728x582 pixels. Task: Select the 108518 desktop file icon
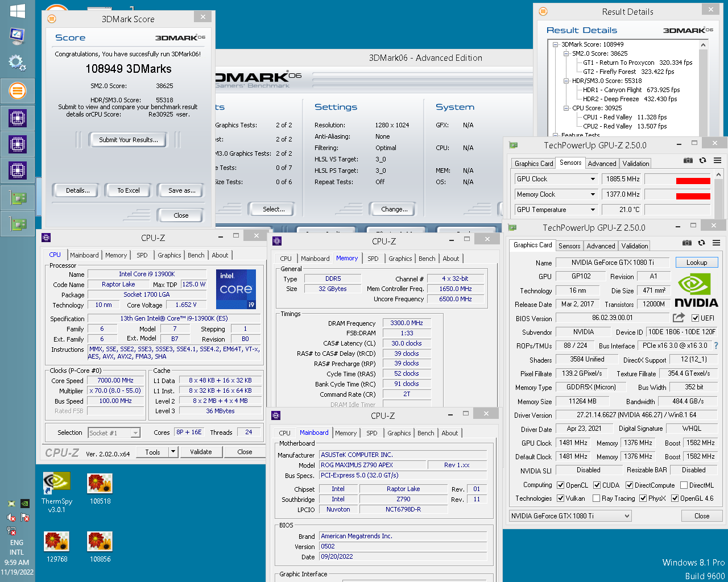100,489
